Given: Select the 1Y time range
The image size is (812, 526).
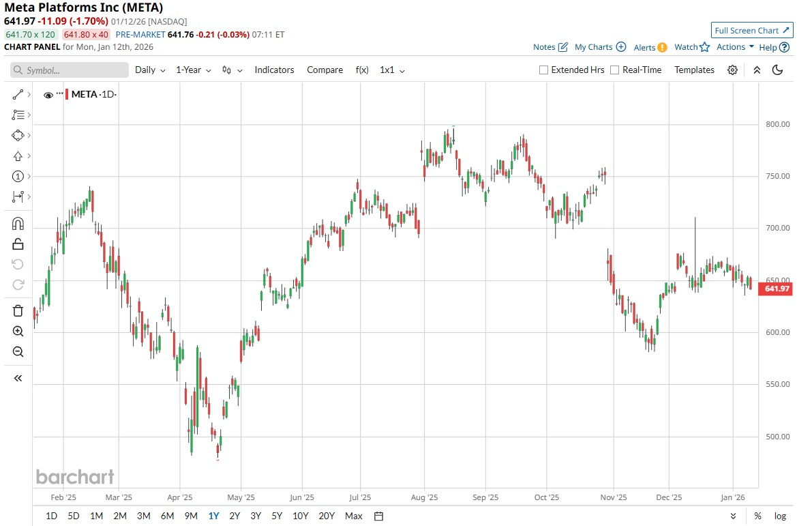Looking at the screenshot, I should pyautogui.click(x=214, y=516).
